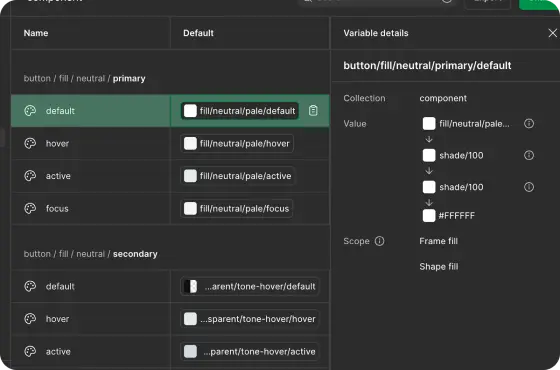Click the palette icon in secondary hover row
Viewport: 560px width, 370px height.
click(30, 319)
